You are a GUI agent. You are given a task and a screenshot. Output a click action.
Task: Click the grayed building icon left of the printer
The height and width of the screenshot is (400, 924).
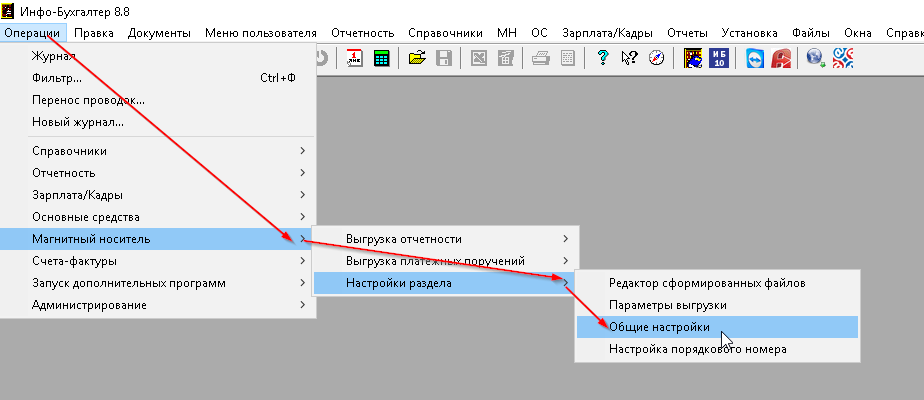coord(506,58)
